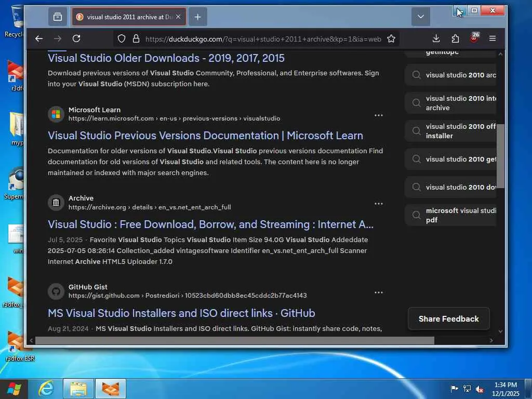Viewport: 532px width, 399px height.
Task: Click the padlock site security icon
Action: tap(136, 38)
